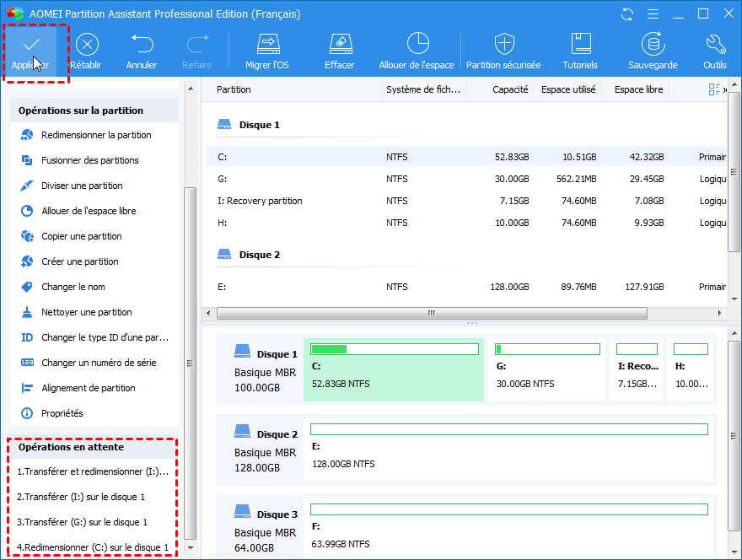The image size is (742, 560).
Task: Open the hamburger menu in title bar
Action: click(x=653, y=14)
